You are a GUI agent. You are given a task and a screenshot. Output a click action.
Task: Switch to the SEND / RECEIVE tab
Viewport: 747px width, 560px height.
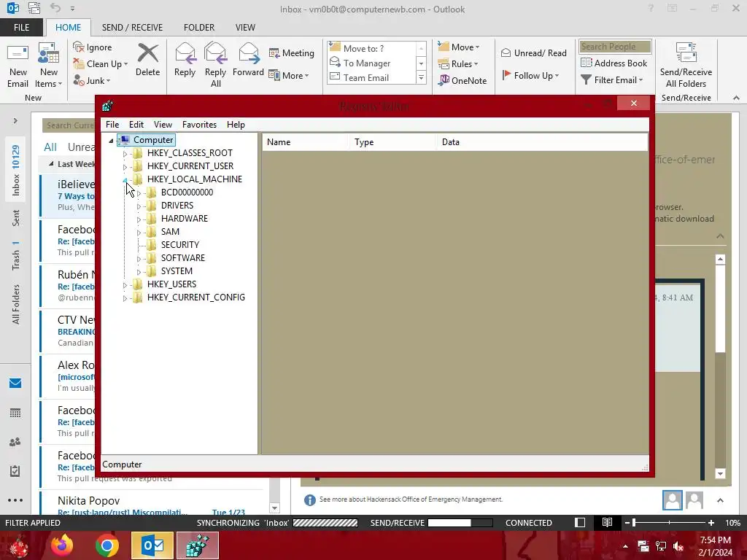pos(133,28)
